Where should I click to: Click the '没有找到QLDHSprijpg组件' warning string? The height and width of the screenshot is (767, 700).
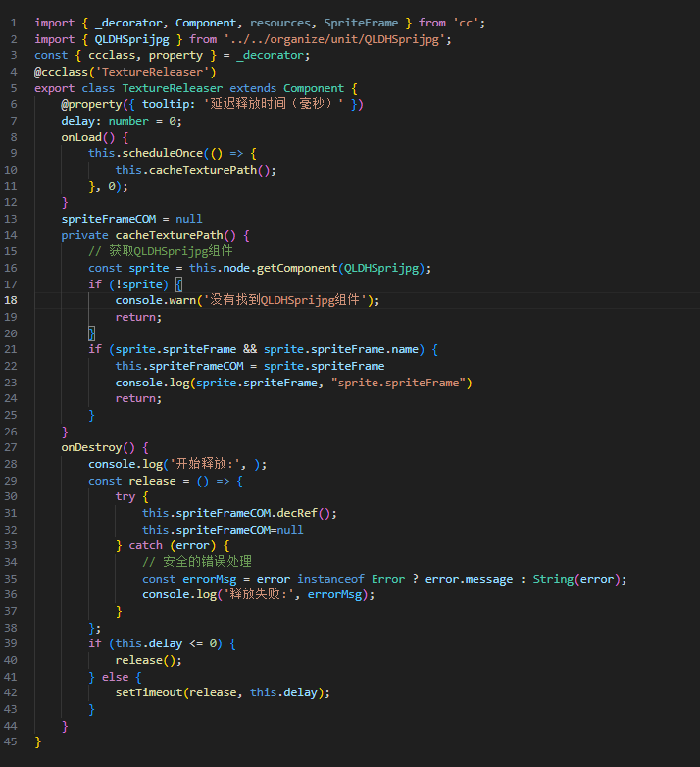(285, 300)
